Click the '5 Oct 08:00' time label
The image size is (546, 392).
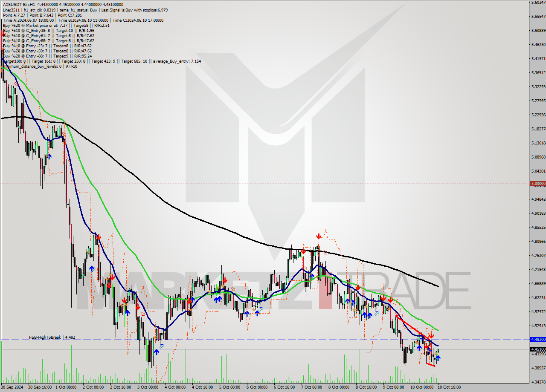[x=229, y=387]
